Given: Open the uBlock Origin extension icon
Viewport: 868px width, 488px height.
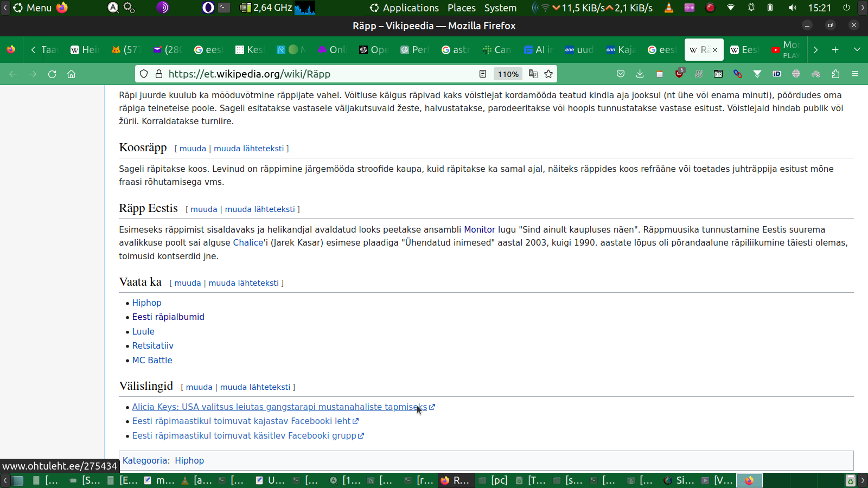Looking at the screenshot, I should pos(679,74).
